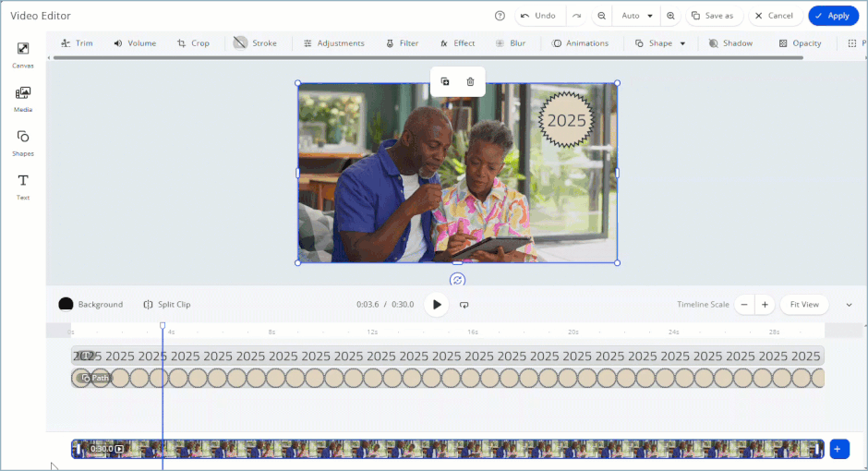The height and width of the screenshot is (471, 868).
Task: Delete the selected element with trash icon
Action: point(470,82)
